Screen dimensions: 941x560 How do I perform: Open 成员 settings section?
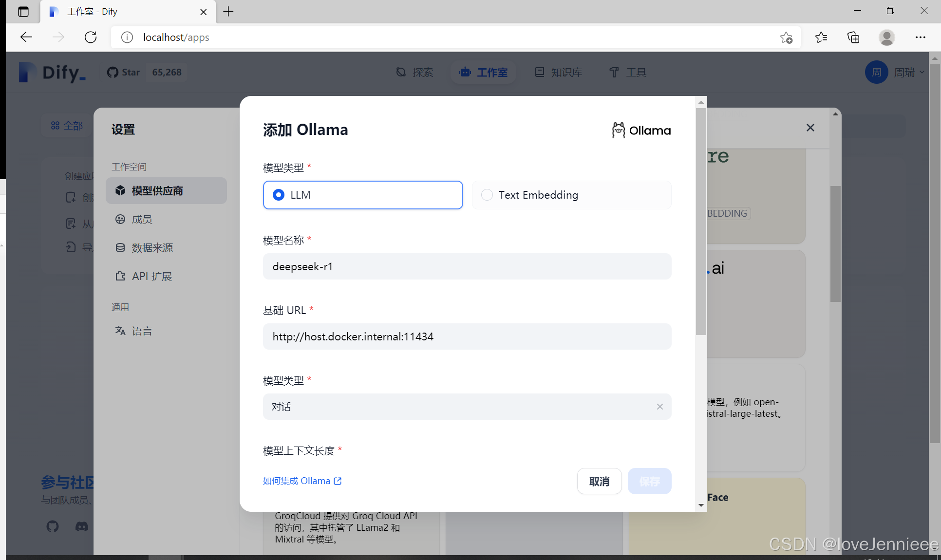(x=142, y=220)
